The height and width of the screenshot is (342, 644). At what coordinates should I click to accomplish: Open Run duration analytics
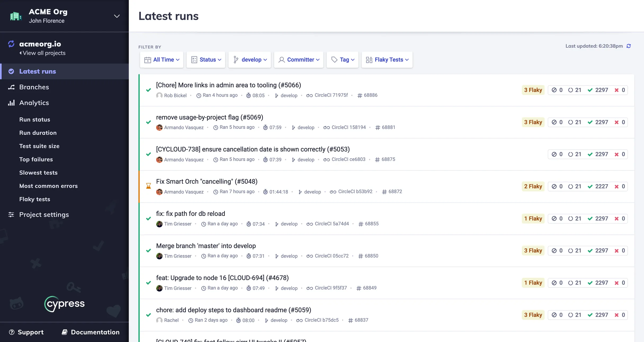point(38,133)
